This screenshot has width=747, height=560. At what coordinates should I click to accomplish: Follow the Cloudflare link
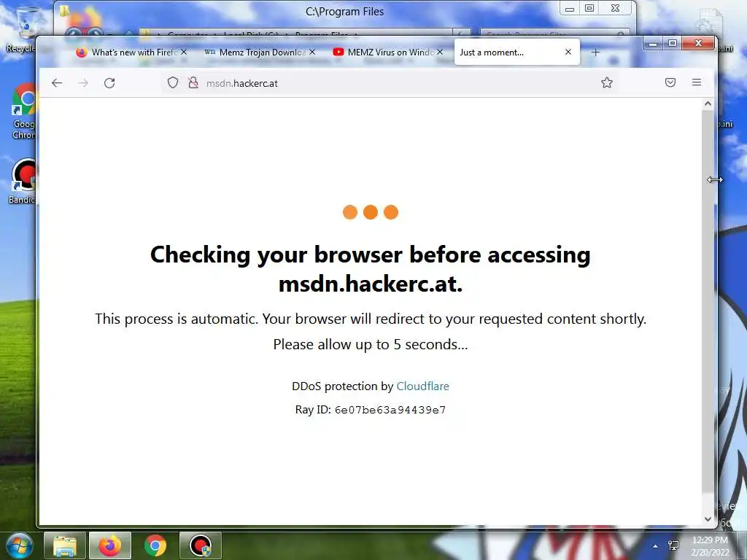(422, 386)
